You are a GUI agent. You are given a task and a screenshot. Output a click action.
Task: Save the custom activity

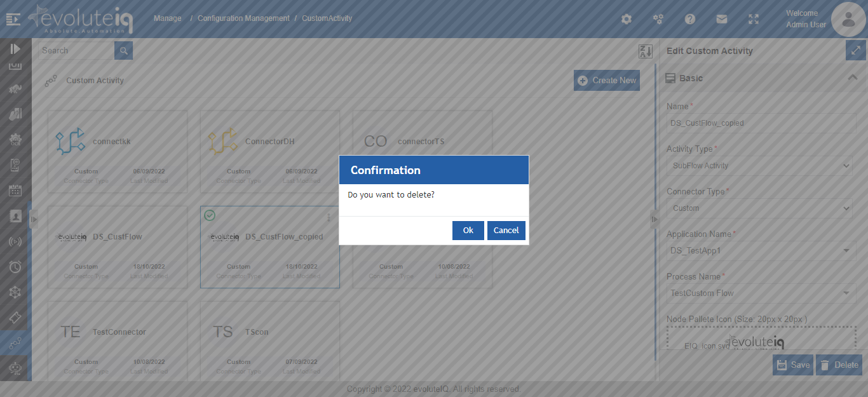(x=793, y=365)
